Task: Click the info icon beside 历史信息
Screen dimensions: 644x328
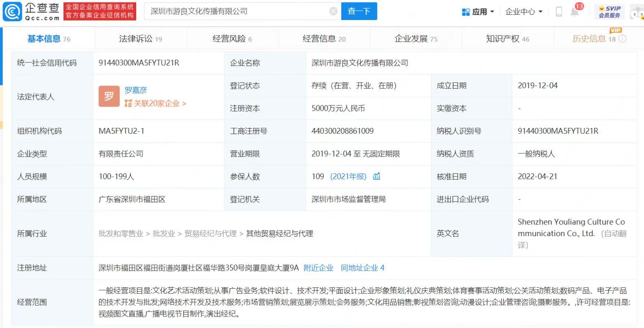Action: 622,39
